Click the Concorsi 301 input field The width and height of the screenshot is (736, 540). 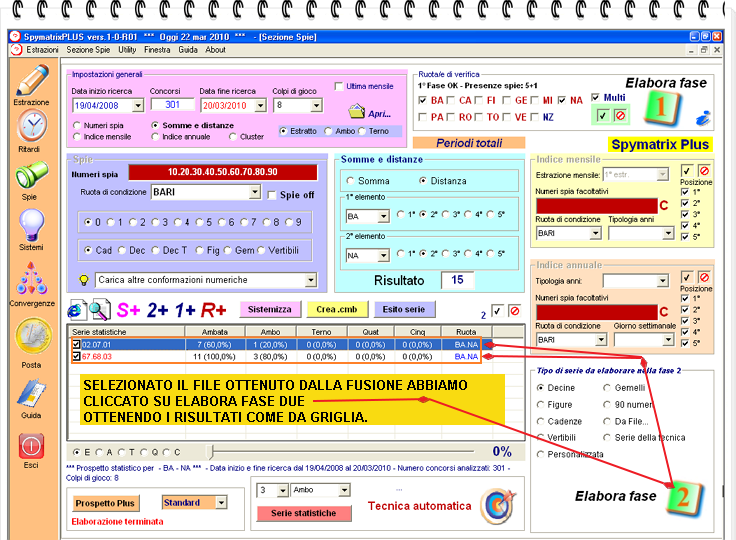pyautogui.click(x=172, y=105)
